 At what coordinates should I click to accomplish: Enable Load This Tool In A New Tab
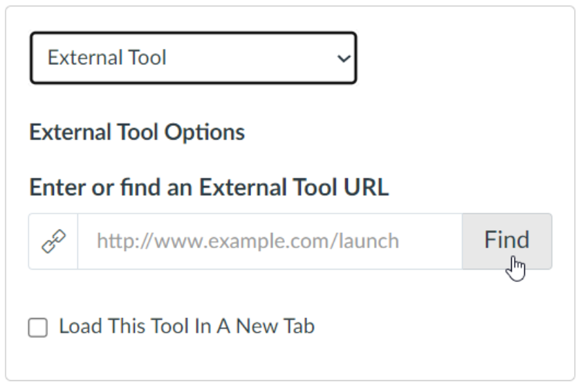coord(38,328)
